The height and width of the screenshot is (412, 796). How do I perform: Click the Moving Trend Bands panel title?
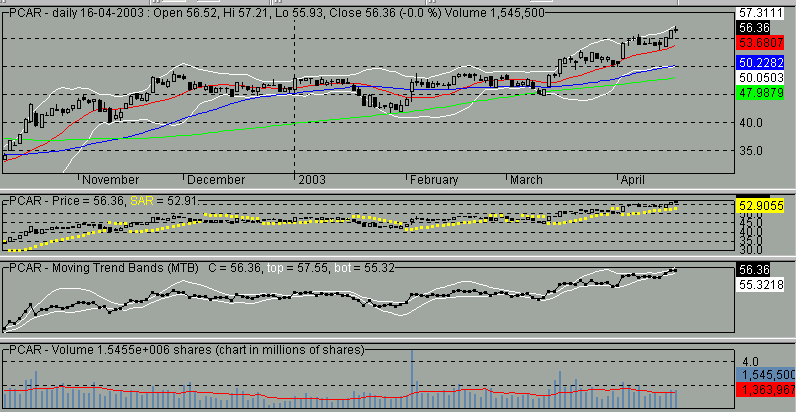[x=203, y=268]
